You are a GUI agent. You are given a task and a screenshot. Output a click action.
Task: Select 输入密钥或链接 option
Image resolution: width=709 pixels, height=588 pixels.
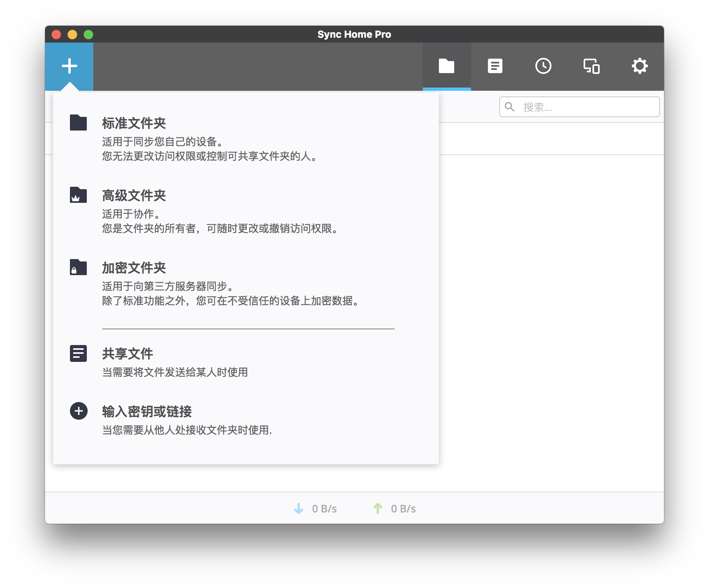pyautogui.click(x=147, y=412)
